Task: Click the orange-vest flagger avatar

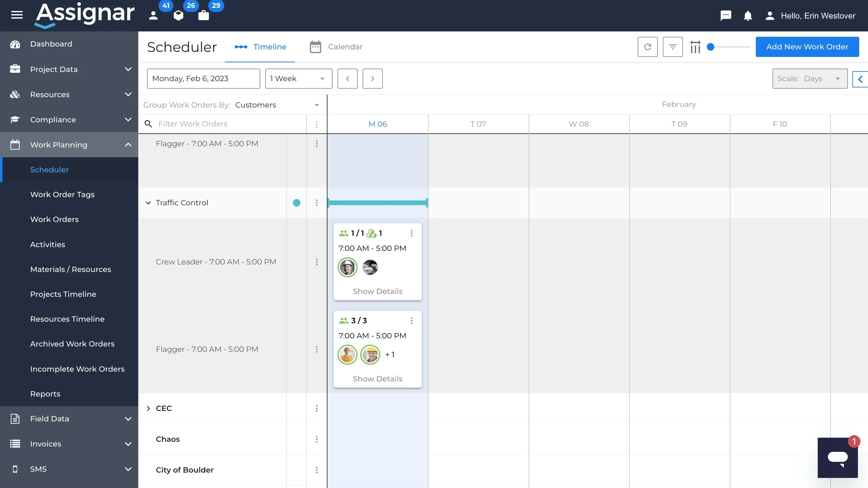Action: [x=347, y=355]
